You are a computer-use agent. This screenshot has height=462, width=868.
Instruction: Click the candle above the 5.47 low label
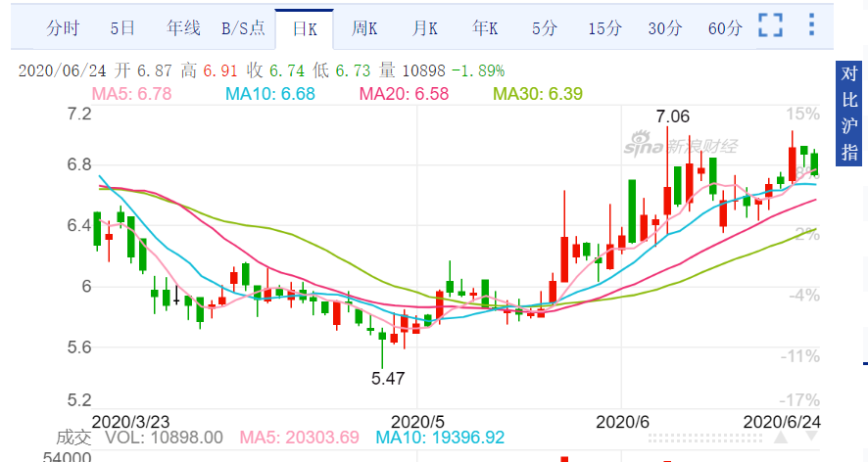point(382,348)
